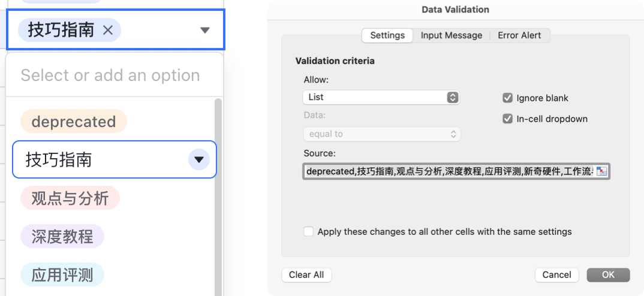Remove the 技巧指南 tag with its X

pos(108,30)
